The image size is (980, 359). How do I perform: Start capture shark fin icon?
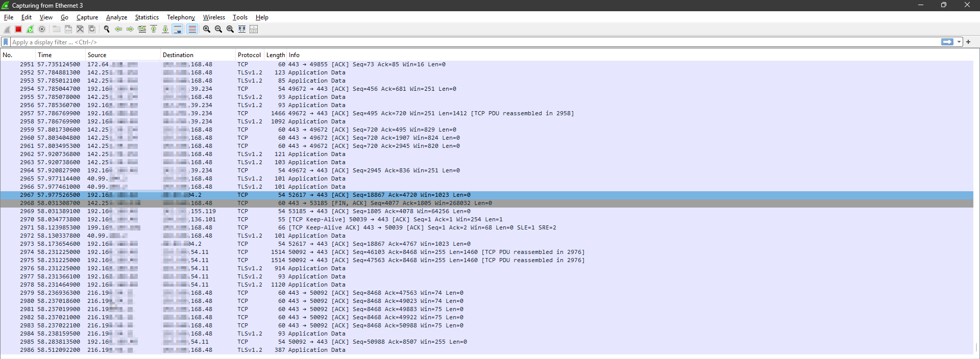[x=7, y=29]
